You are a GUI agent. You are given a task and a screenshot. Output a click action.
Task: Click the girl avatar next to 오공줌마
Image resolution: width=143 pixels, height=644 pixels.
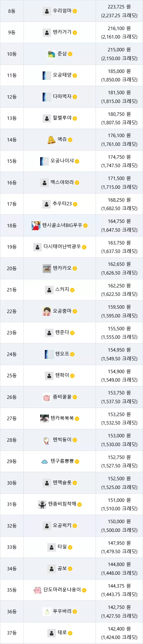(x=47, y=312)
